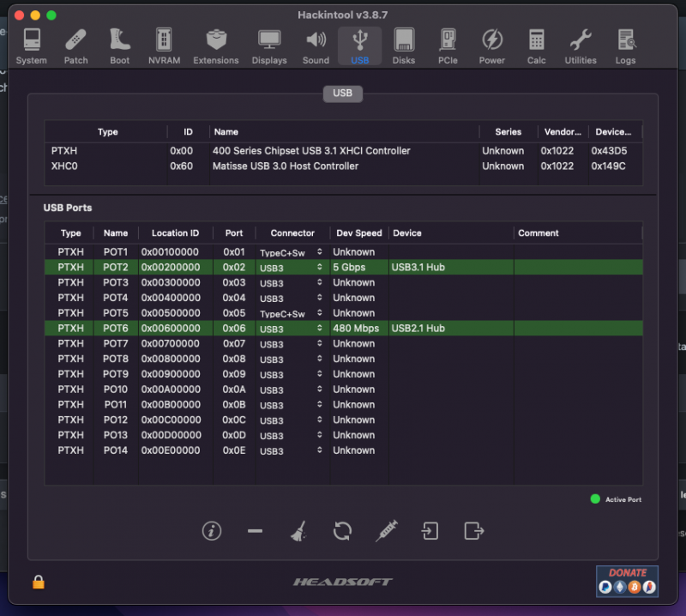The height and width of the screenshot is (616, 686).
Task: Open the NVRAM toolbar section
Action: 163,45
